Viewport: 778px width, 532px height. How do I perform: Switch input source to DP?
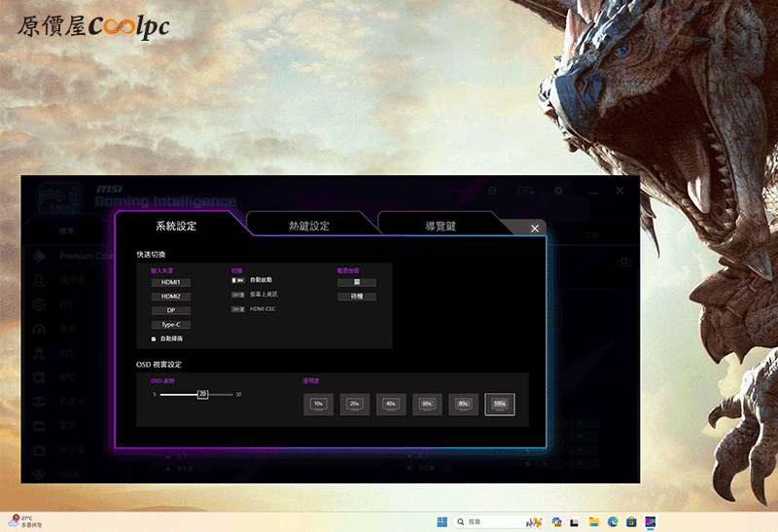[x=171, y=310]
